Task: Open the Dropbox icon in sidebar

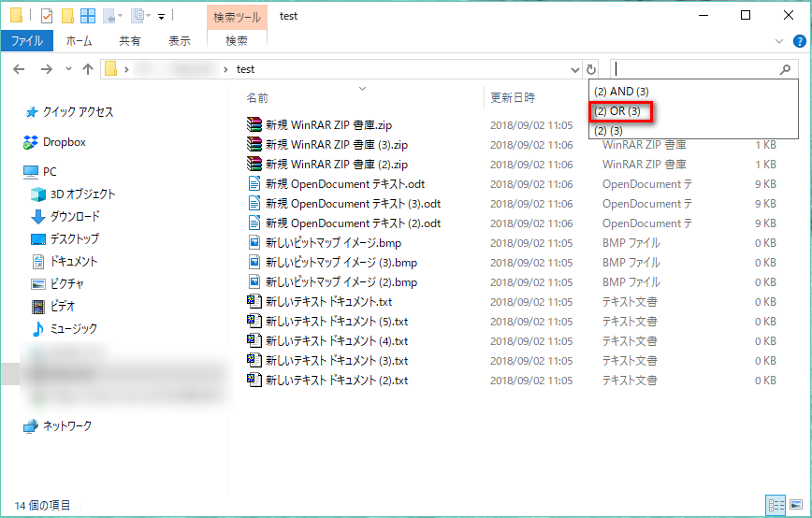Action: pyautogui.click(x=31, y=142)
